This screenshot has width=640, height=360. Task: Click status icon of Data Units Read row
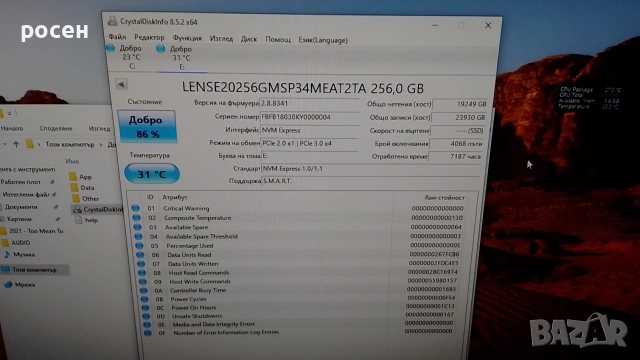tap(140, 255)
